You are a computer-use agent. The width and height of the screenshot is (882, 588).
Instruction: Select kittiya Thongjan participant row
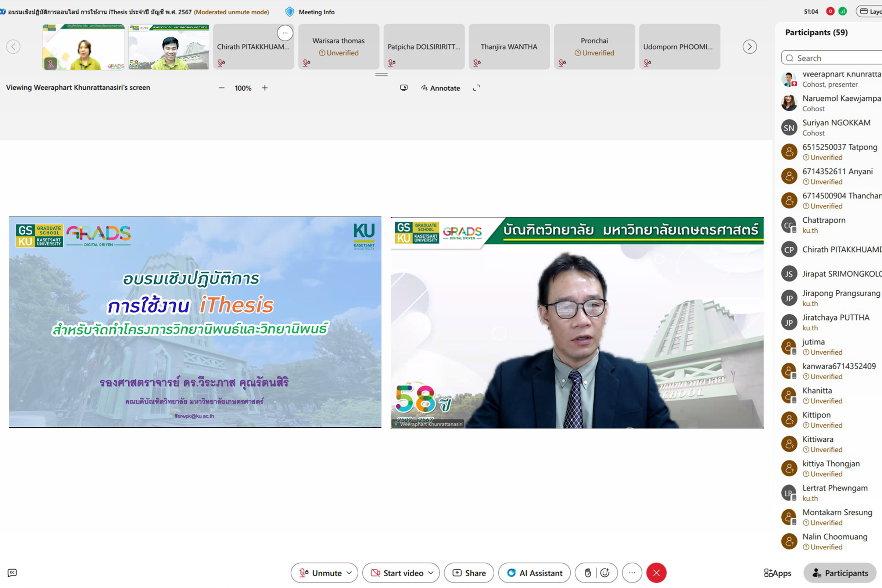[x=832, y=469]
